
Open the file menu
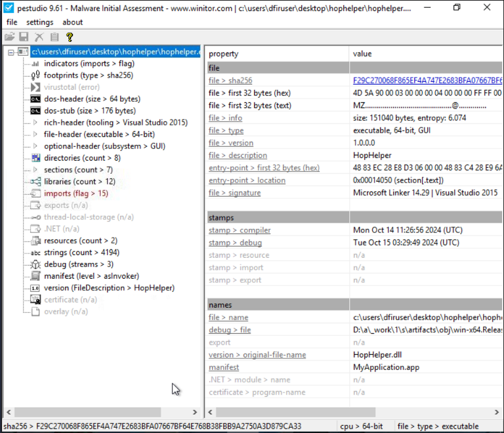tap(12, 22)
